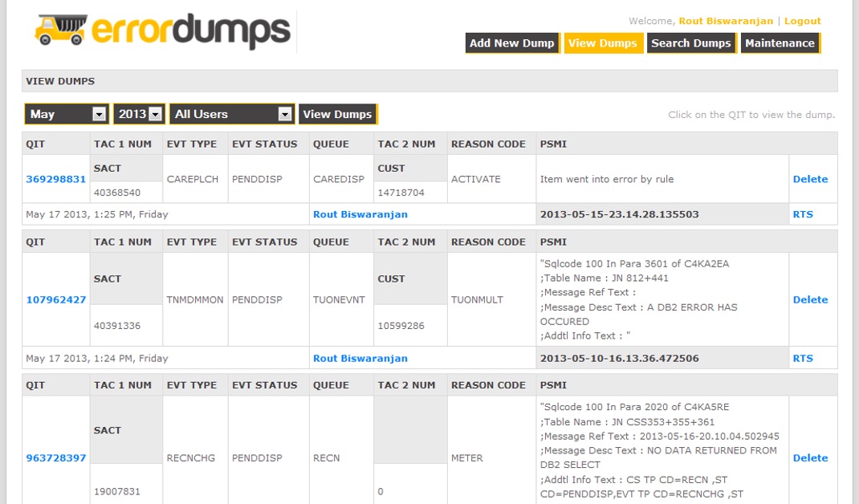Select TAC 1 number 40368540

tap(116, 193)
